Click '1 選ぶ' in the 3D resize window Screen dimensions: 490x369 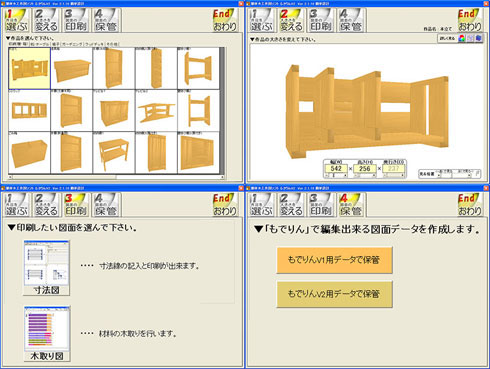click(262, 20)
